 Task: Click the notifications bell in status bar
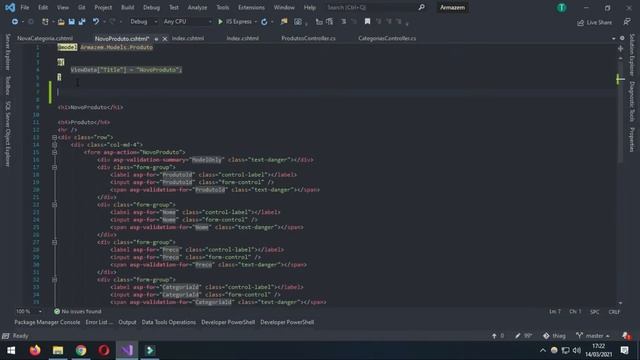pos(626,336)
